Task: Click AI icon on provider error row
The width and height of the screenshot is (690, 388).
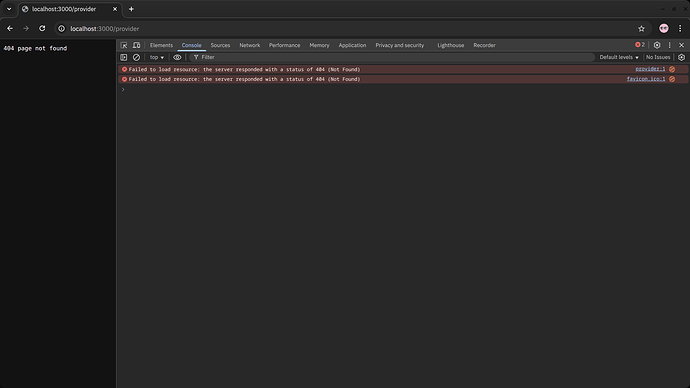Action: (672, 69)
